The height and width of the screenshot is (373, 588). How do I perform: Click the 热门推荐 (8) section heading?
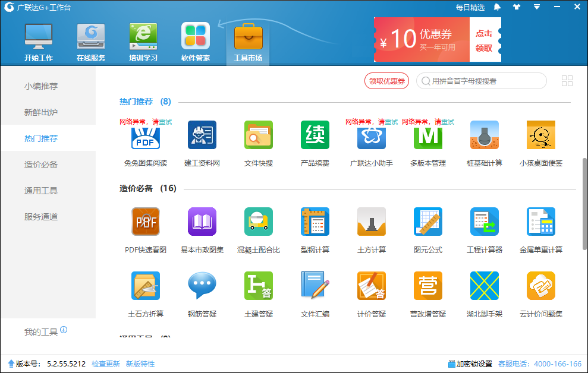pos(145,102)
